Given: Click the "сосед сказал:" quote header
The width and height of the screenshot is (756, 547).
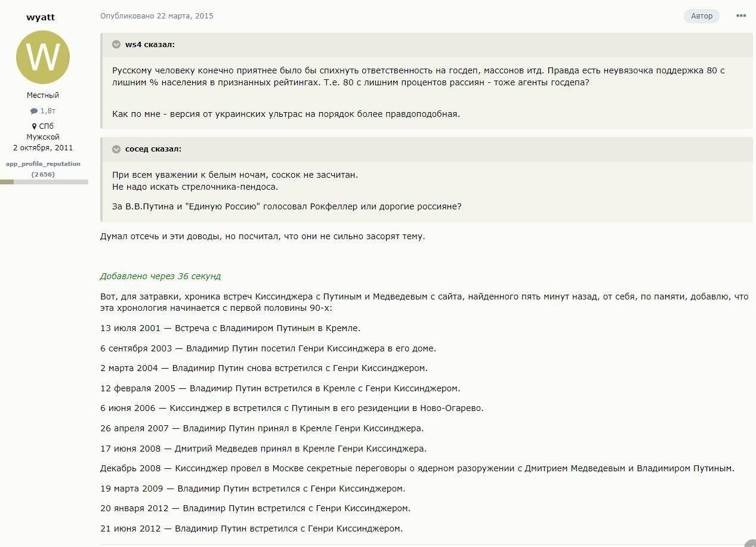Looking at the screenshot, I should (153, 149).
